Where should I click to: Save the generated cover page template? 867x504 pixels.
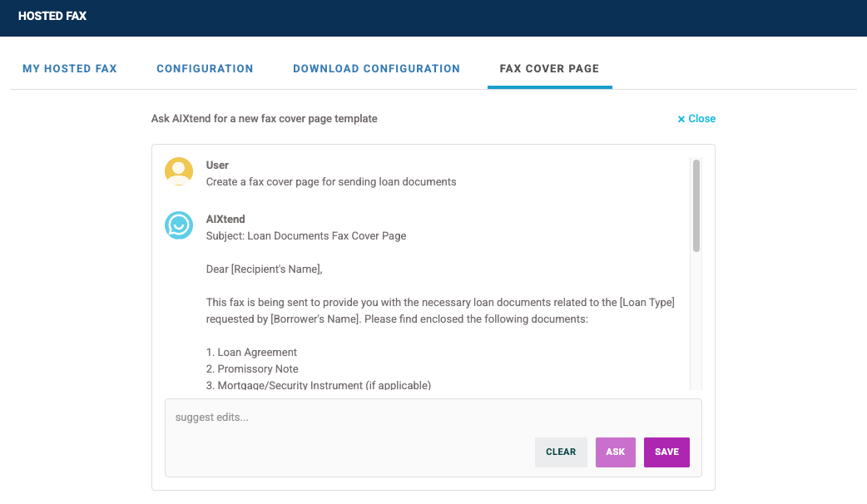tap(666, 452)
